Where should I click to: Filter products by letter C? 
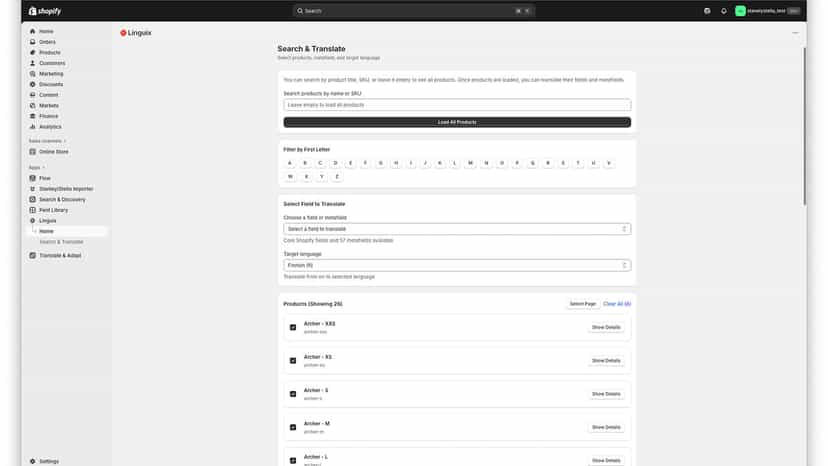(320, 163)
